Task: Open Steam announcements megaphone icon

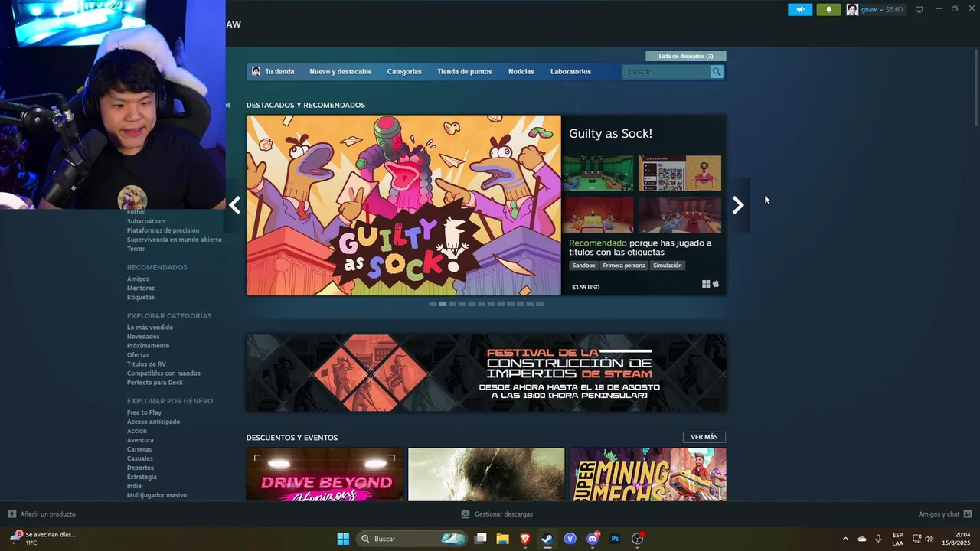Action: point(800,10)
